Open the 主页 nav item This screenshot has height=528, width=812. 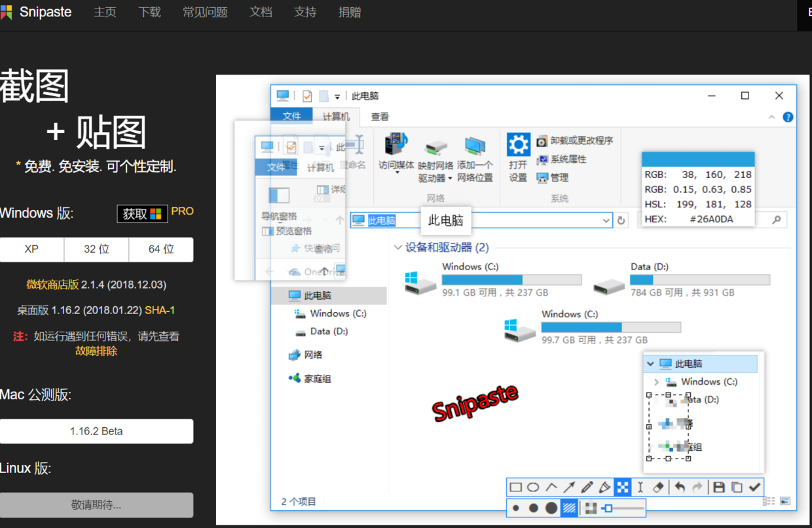pyautogui.click(x=105, y=12)
